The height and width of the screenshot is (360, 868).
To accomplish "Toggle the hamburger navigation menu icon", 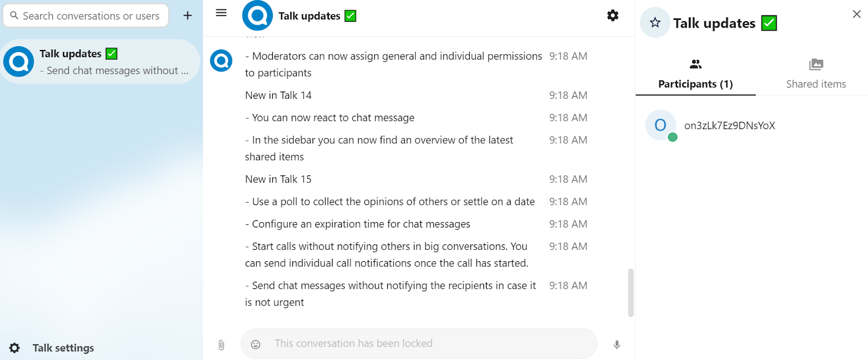I will pyautogui.click(x=221, y=13).
